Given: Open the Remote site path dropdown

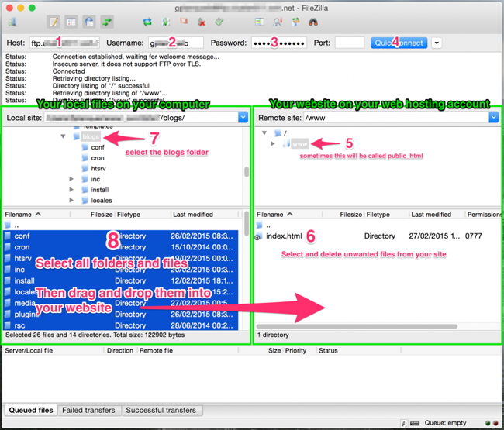Looking at the screenshot, I should (494, 117).
